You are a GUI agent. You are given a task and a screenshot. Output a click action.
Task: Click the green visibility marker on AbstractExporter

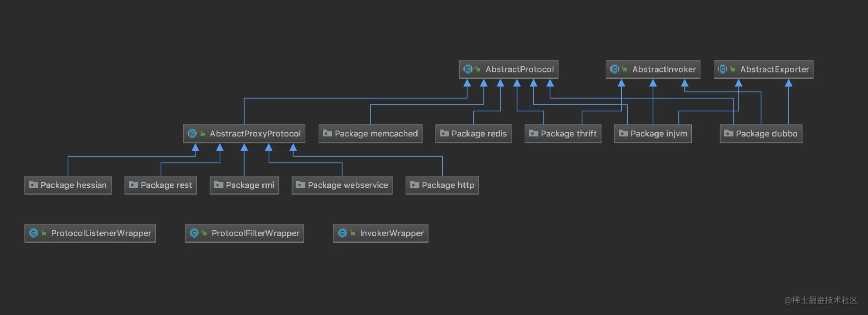point(733,69)
